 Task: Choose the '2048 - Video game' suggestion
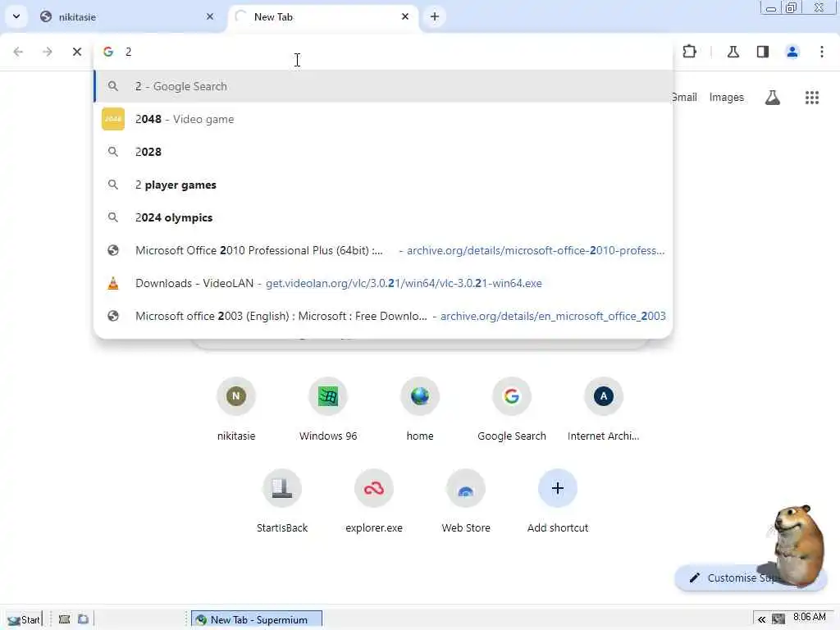tap(383, 119)
